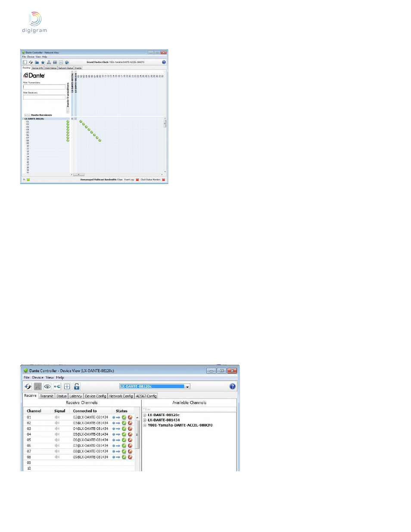Click status check beside receiver 01 in list
The width and height of the screenshot is (411, 532).
pos(68,121)
